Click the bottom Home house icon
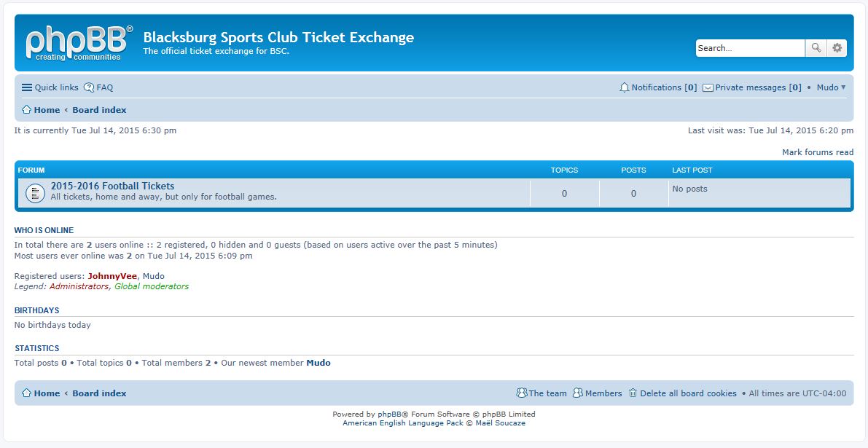 [26, 393]
